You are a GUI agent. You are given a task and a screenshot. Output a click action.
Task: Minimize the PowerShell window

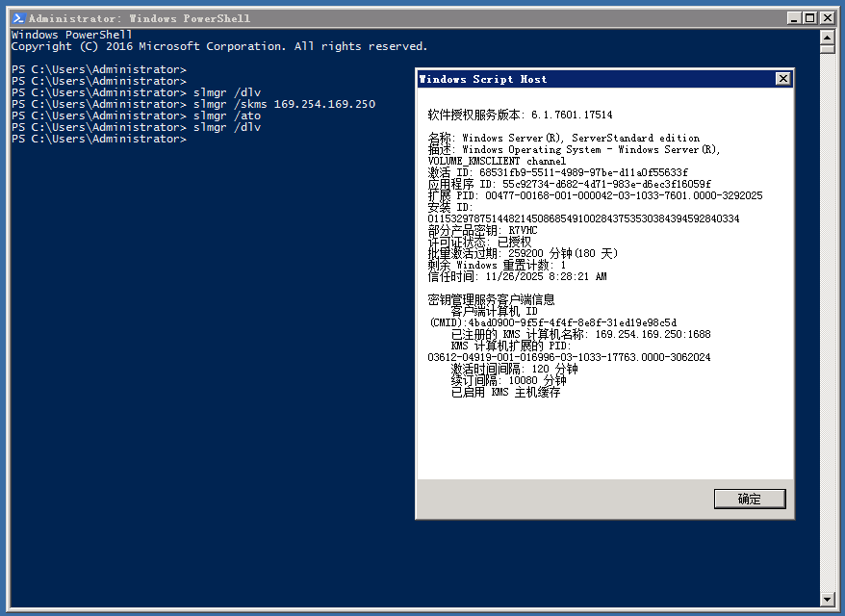pos(793,18)
